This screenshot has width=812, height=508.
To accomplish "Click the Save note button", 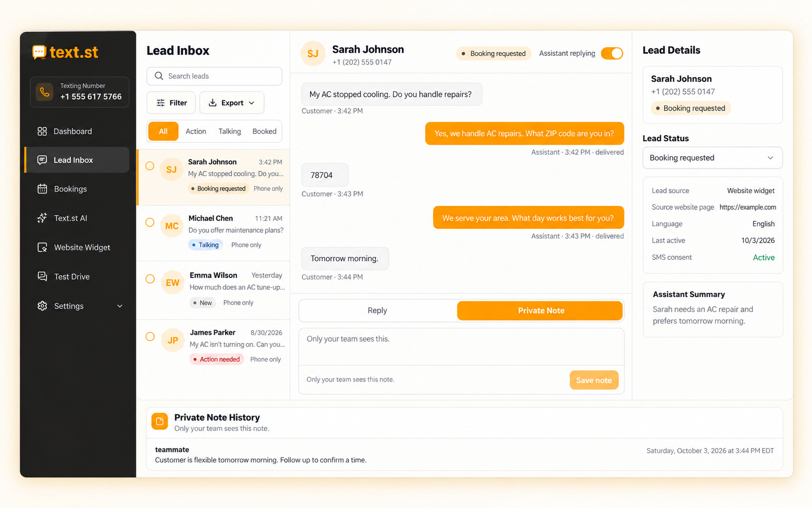I will (x=594, y=380).
